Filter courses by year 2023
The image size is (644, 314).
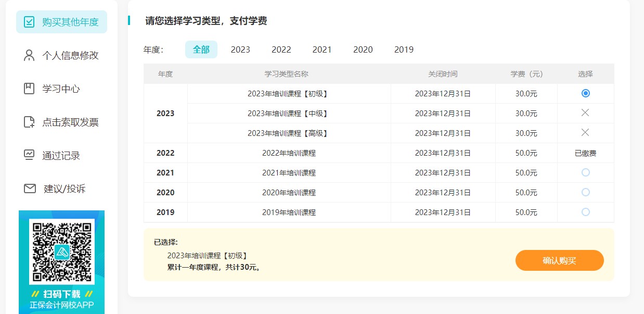pyautogui.click(x=240, y=49)
